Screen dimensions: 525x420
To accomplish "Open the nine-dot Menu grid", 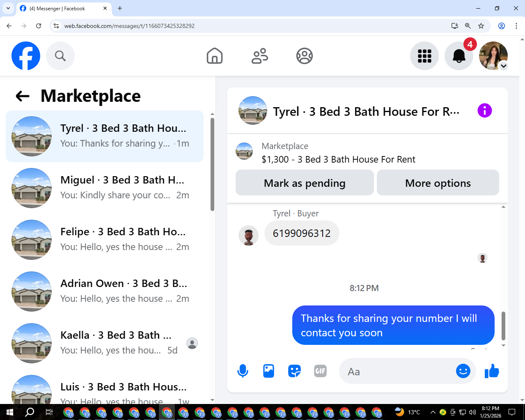I will [424, 56].
